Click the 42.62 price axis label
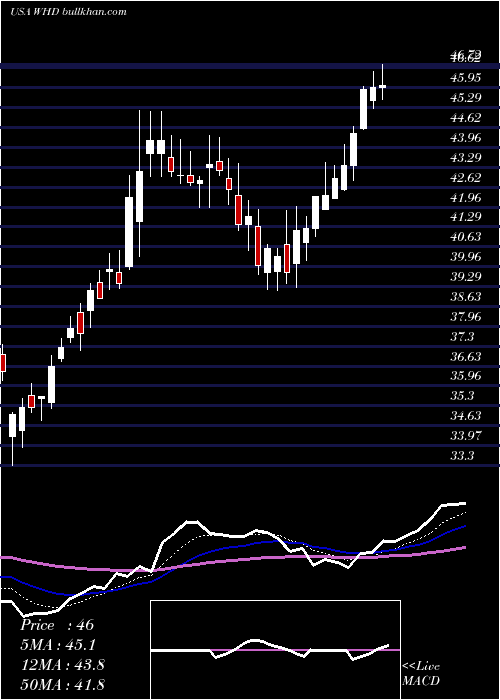Image resolution: width=500 pixels, height=700 pixels. (466, 178)
